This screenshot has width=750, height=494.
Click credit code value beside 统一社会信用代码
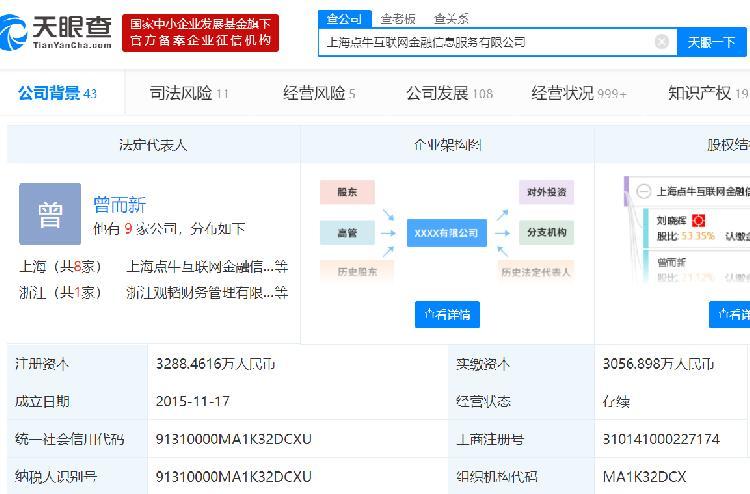(233, 439)
